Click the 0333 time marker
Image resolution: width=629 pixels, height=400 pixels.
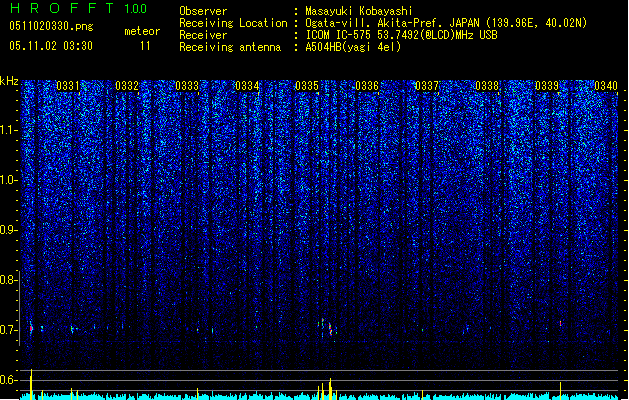pos(187,86)
